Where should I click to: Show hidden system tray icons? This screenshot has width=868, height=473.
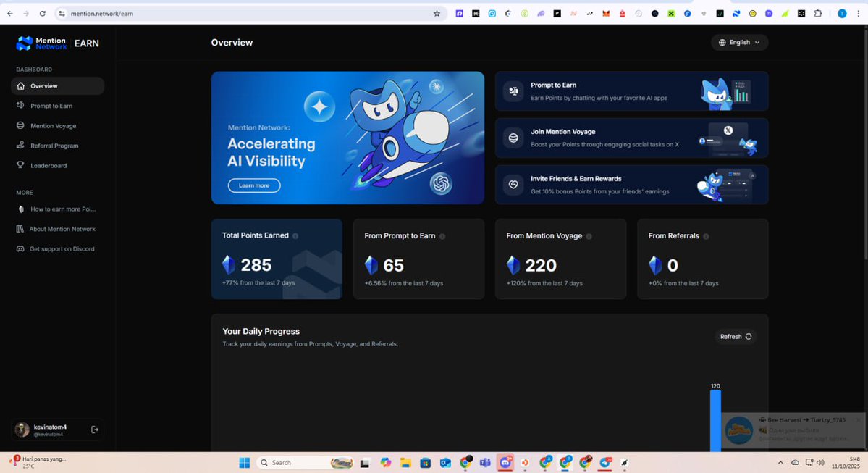780,463
